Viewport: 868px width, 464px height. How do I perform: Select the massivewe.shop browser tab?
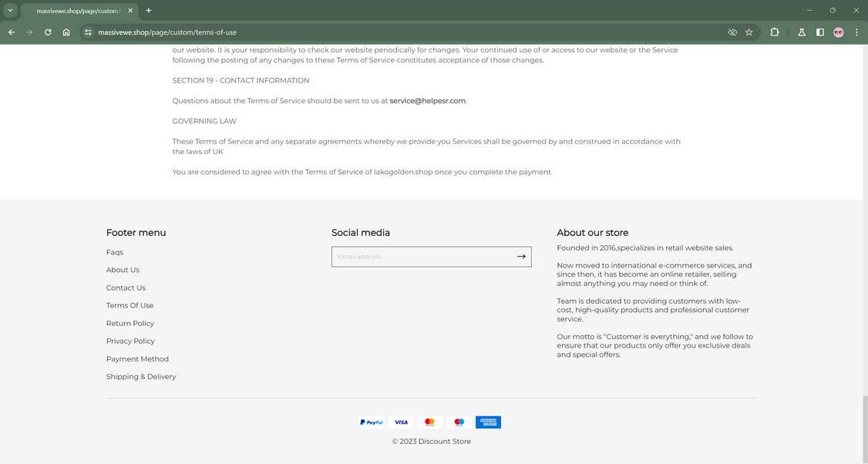tap(76, 11)
